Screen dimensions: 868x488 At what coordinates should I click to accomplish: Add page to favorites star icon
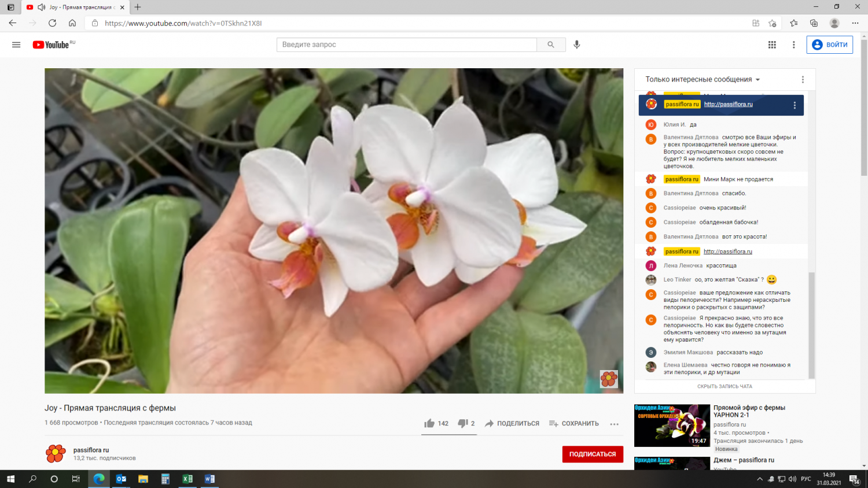tap(773, 23)
